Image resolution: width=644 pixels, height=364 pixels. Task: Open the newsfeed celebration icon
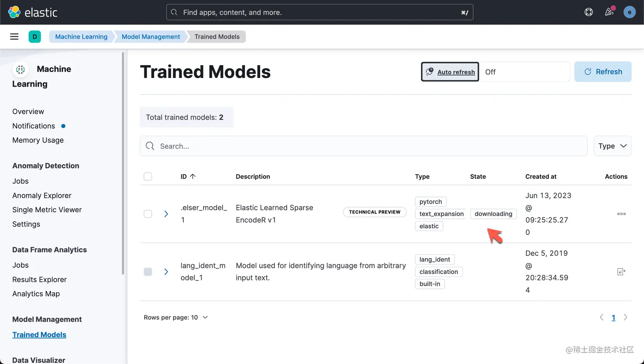[x=609, y=12]
